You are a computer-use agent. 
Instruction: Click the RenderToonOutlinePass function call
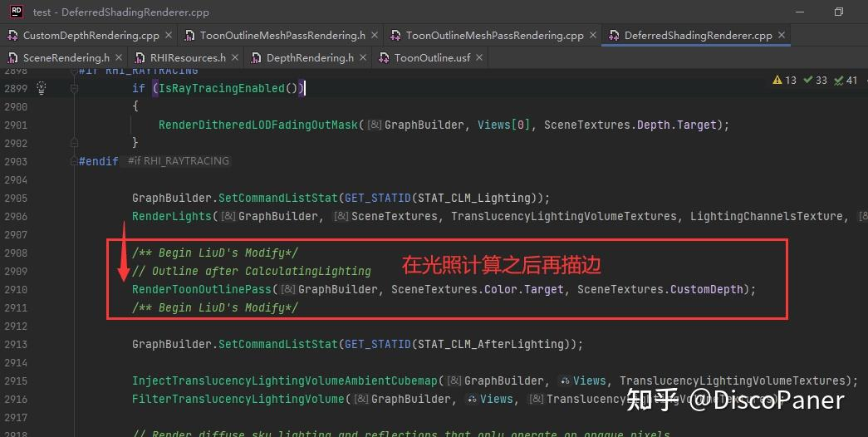click(202, 290)
